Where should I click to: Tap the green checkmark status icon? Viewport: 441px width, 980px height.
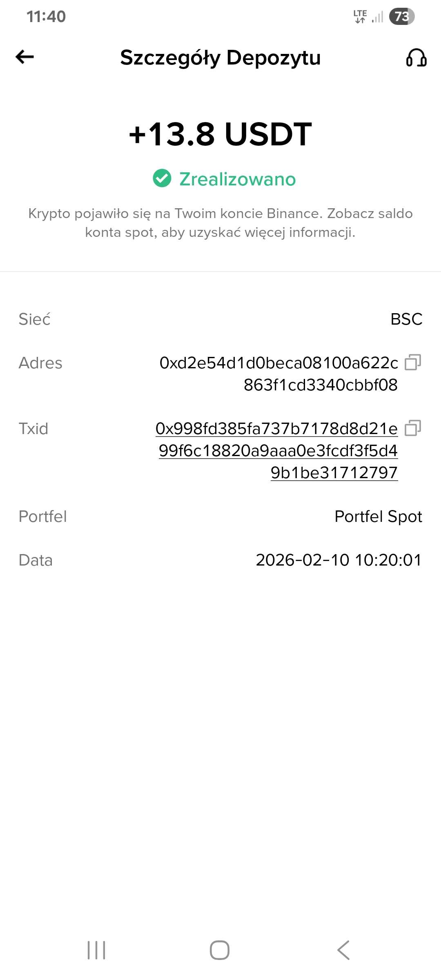point(162,178)
